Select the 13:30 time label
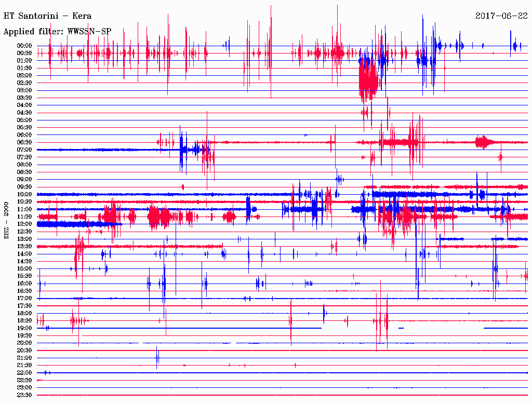This screenshot has width=532, height=405. [x=24, y=247]
